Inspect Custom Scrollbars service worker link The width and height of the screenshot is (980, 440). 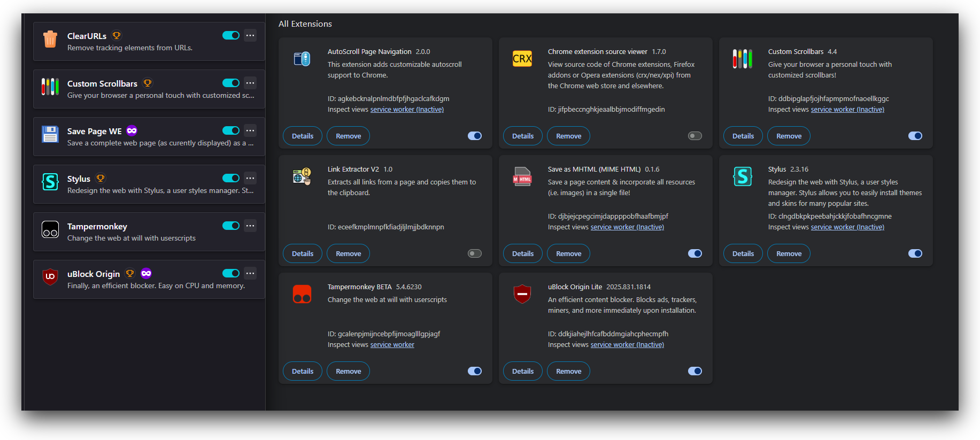point(847,110)
